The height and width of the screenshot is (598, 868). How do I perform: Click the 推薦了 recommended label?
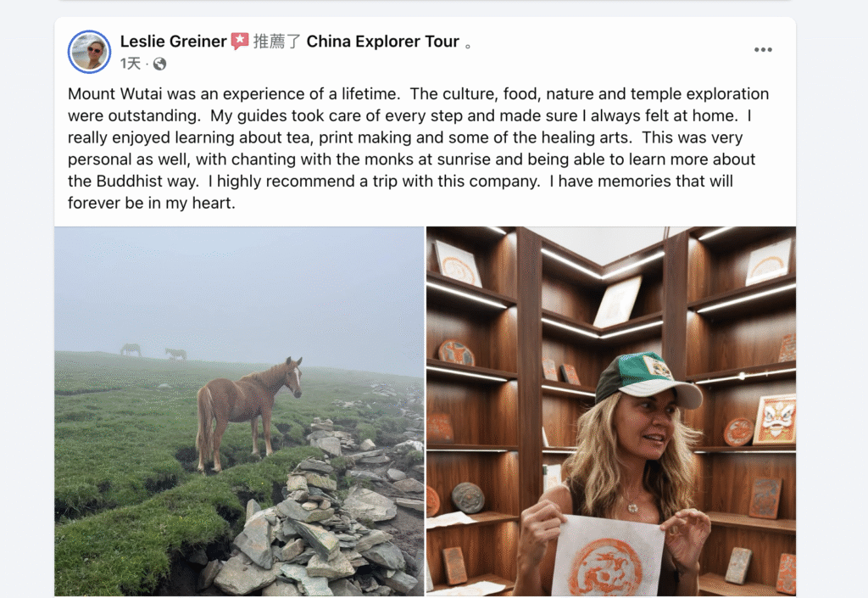tap(277, 42)
